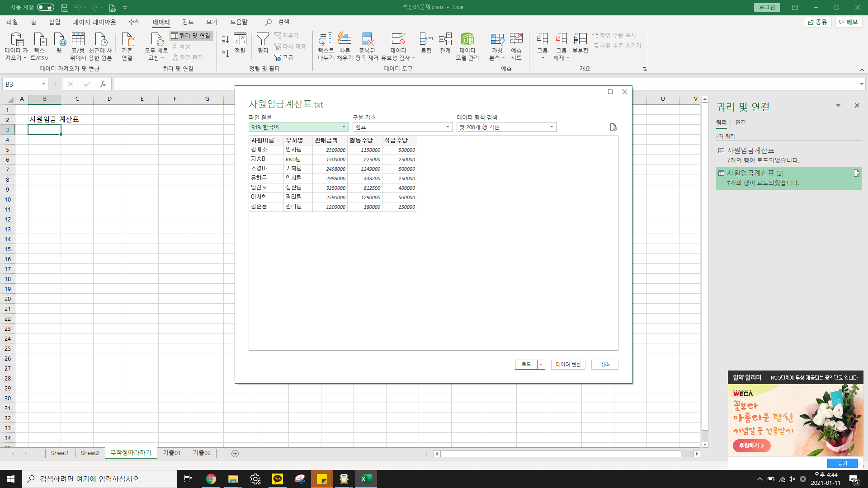Switch to the 기출01 sheet tab

[172, 453]
